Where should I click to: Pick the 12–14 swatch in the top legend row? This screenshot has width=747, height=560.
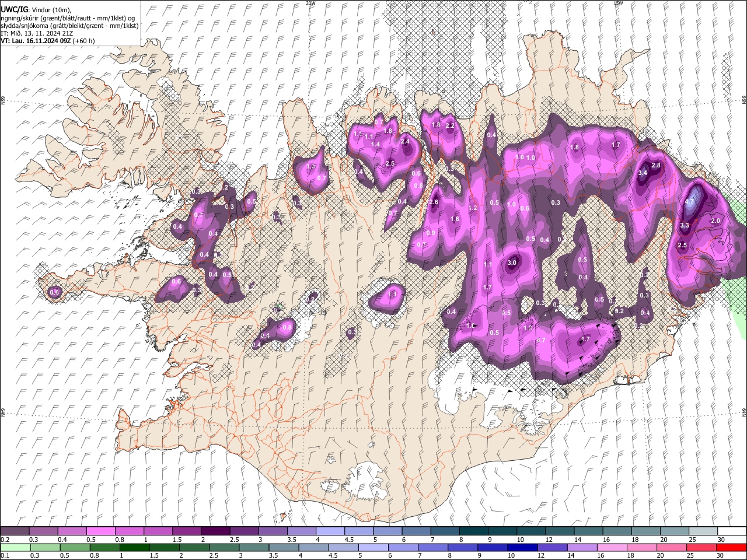click(559, 531)
